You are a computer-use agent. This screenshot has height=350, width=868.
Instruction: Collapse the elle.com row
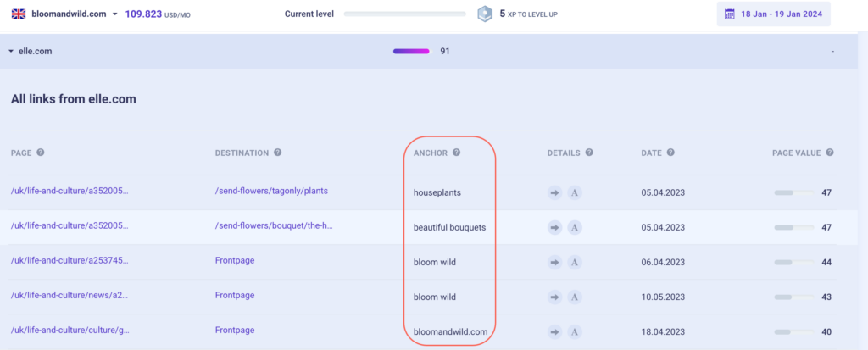coord(11,51)
